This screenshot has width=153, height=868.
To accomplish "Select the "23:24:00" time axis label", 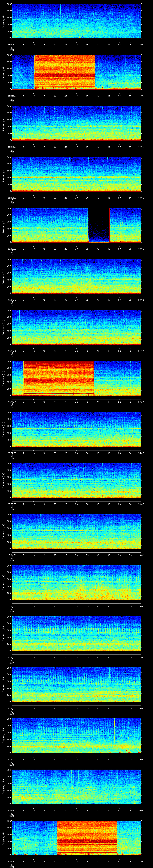I will [12, 555].
